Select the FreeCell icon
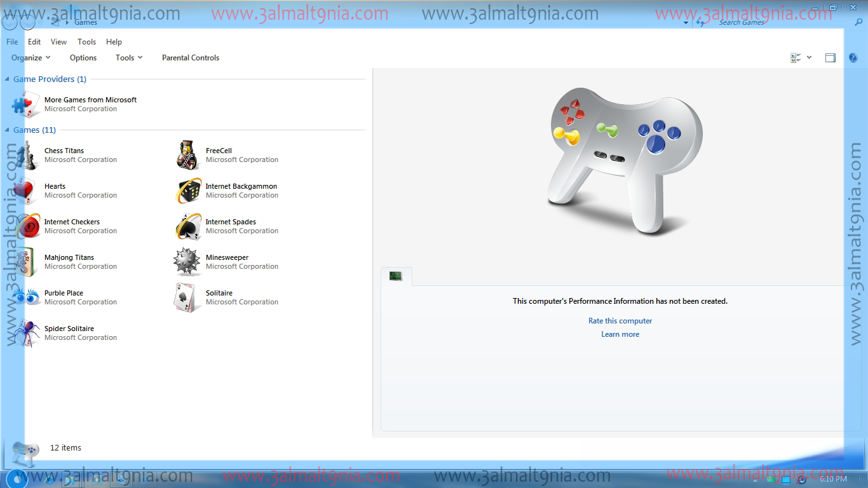The width and height of the screenshot is (868, 488). (x=187, y=154)
